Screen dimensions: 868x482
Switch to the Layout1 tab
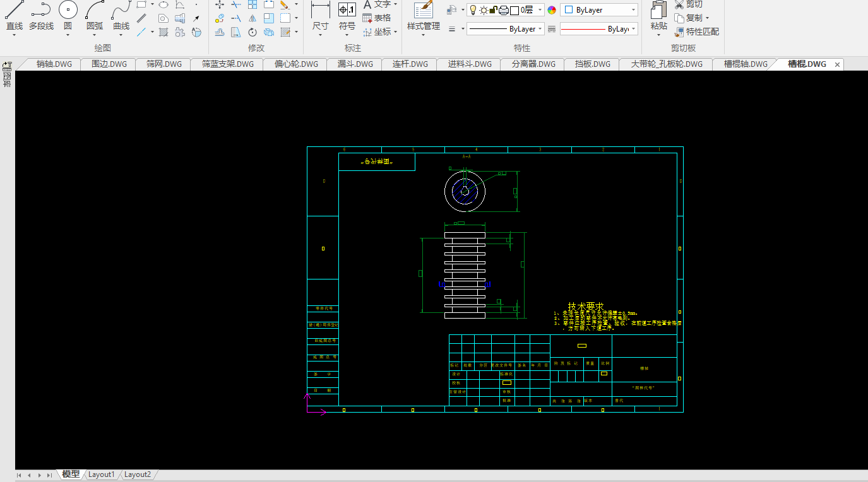102,474
